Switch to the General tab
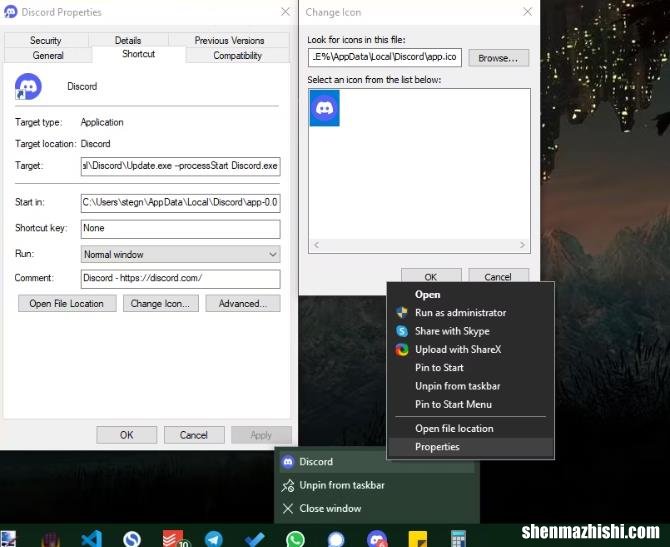670x547 pixels. tap(48, 55)
